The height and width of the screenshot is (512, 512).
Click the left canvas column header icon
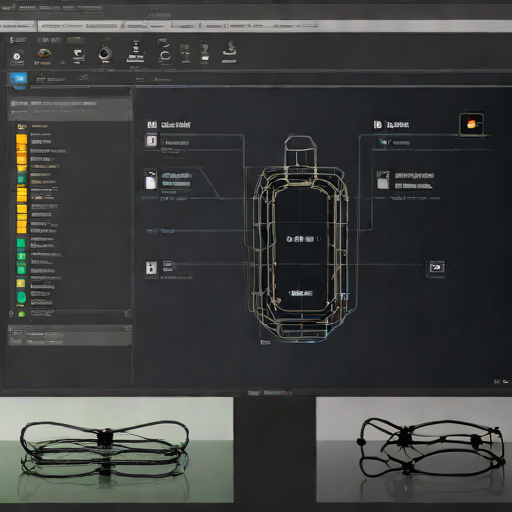152,125
